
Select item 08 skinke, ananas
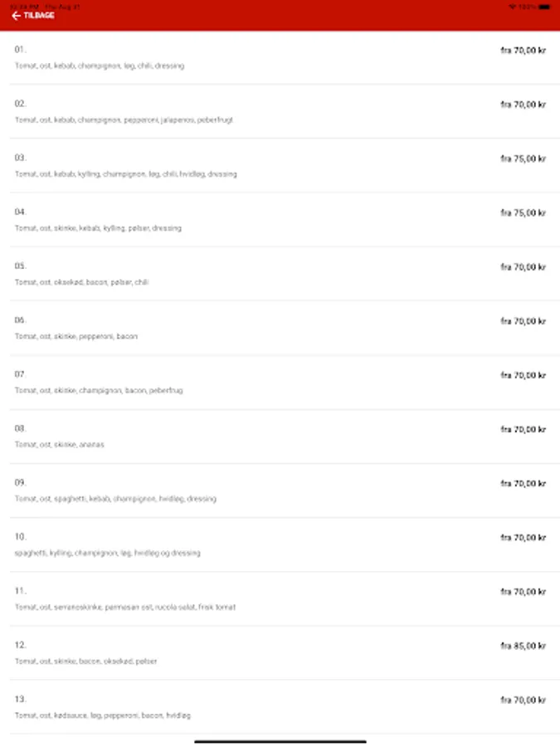click(280, 436)
